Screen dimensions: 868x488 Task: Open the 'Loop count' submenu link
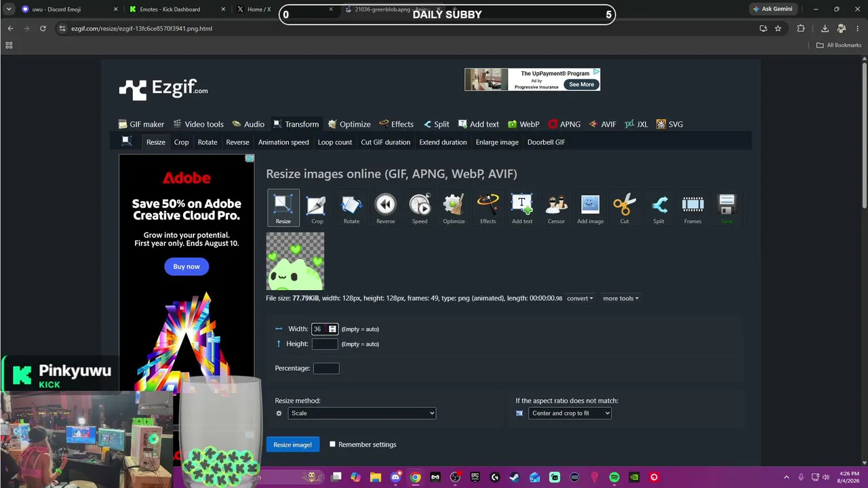(x=335, y=142)
